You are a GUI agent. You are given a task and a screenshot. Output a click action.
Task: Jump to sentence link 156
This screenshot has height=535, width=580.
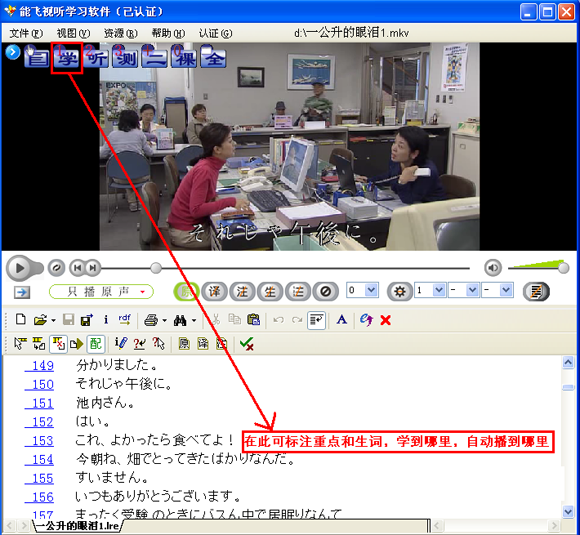(39, 497)
